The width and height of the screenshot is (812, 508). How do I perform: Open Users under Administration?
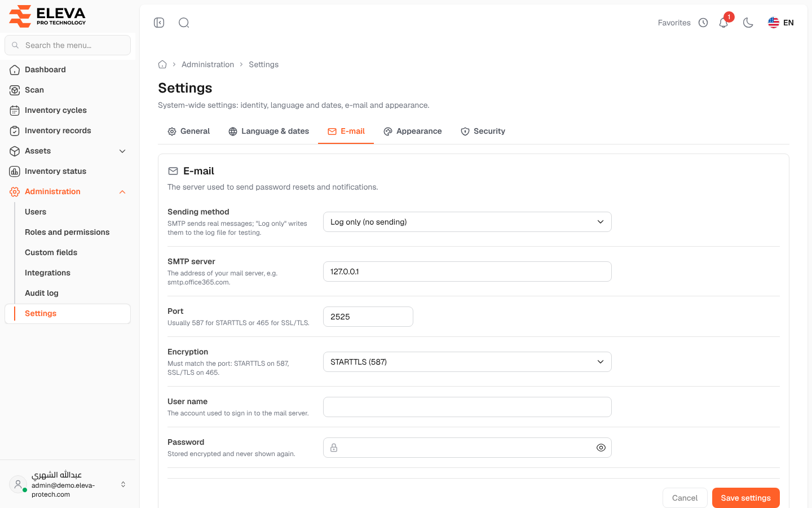[36, 212]
